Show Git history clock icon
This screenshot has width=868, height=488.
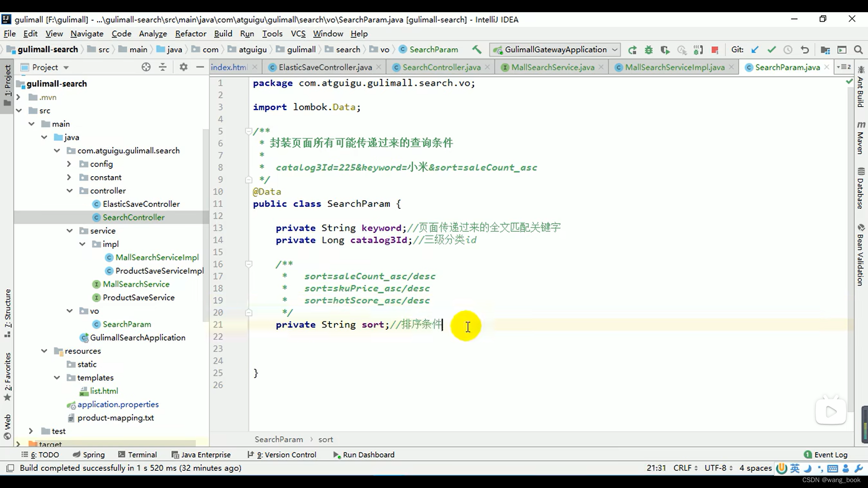coord(788,50)
